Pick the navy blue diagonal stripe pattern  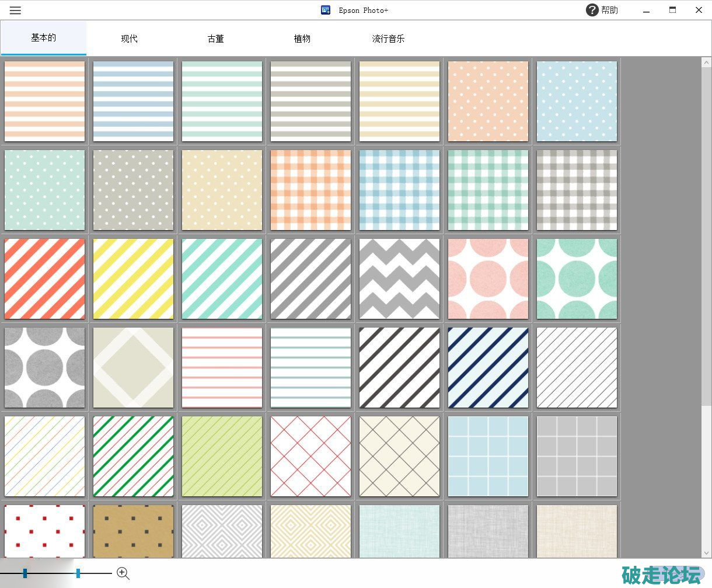[x=488, y=367]
